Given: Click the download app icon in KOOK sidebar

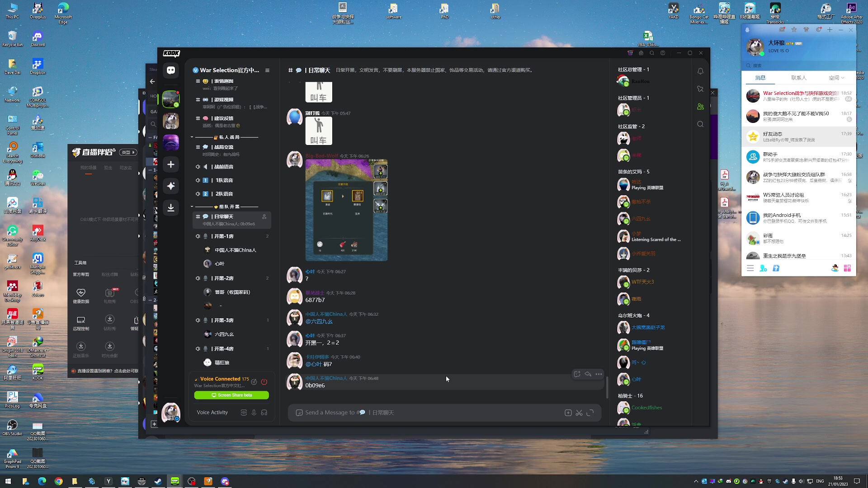Looking at the screenshot, I should 171,207.
